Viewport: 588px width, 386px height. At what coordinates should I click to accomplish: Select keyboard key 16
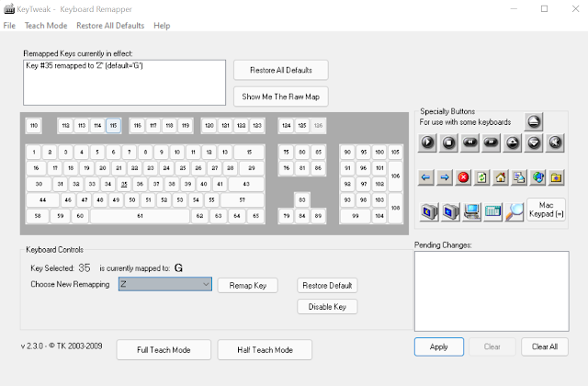36,167
